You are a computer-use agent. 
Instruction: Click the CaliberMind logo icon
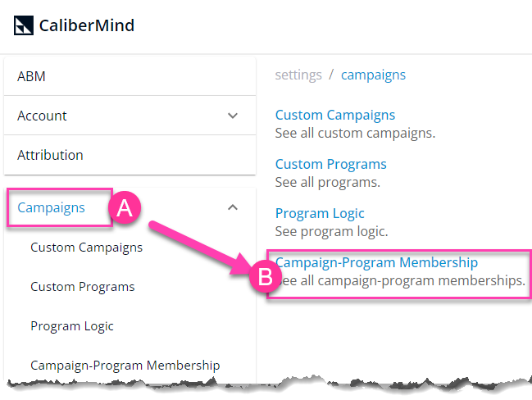click(24, 25)
